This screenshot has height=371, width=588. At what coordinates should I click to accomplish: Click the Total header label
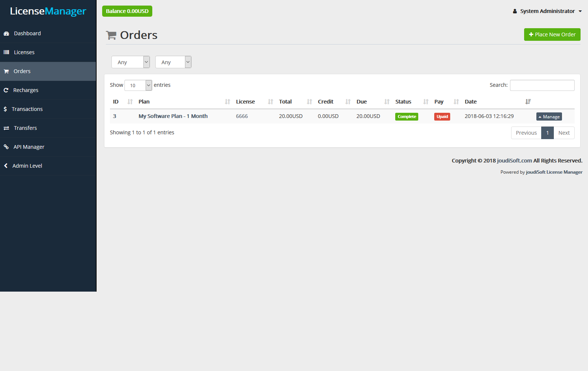point(285,102)
